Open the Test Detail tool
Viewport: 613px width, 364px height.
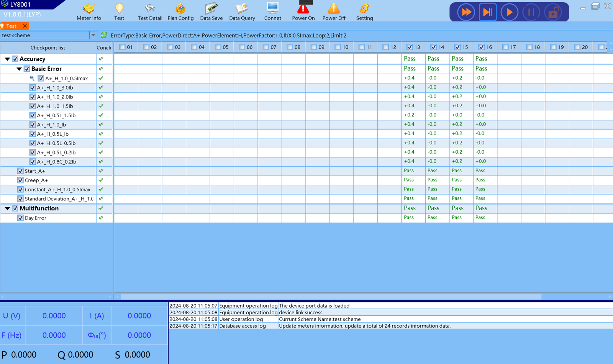click(x=150, y=12)
